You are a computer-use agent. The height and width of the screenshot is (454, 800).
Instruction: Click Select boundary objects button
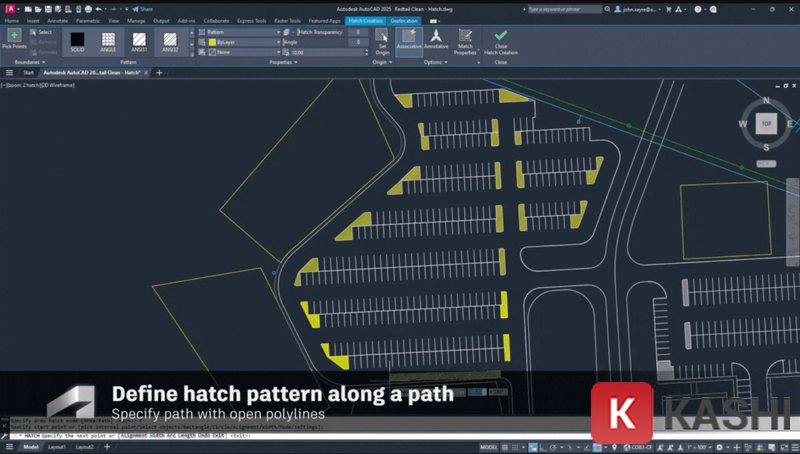point(41,32)
